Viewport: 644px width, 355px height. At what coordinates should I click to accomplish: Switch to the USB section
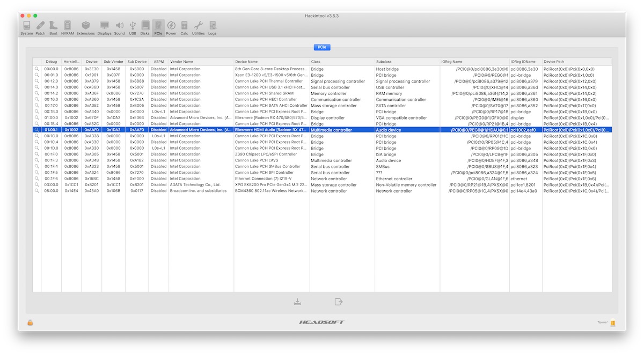click(133, 27)
